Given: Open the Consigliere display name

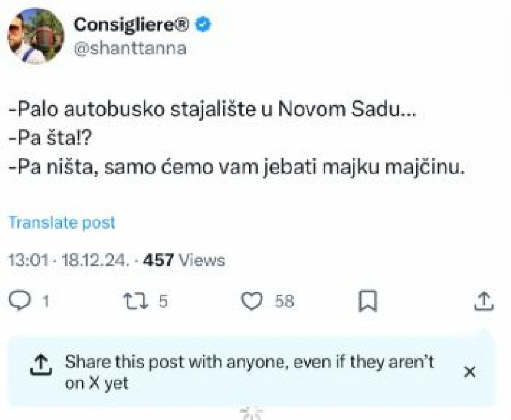Looking at the screenshot, I should click(x=134, y=25).
